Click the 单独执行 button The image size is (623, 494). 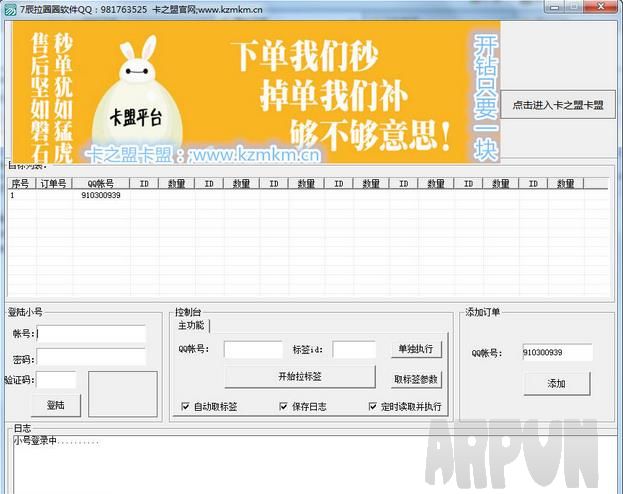pos(416,349)
